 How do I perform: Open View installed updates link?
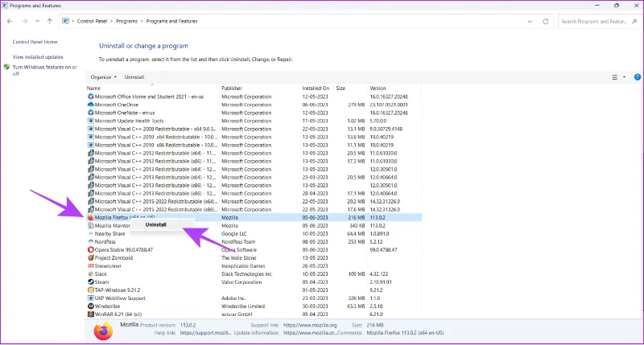[x=38, y=57]
